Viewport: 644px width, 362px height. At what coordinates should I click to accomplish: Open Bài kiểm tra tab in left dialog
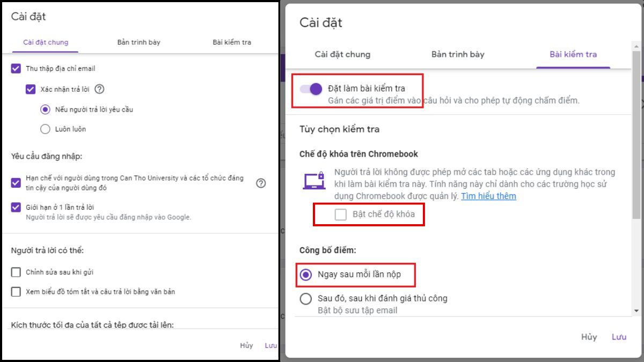232,42
